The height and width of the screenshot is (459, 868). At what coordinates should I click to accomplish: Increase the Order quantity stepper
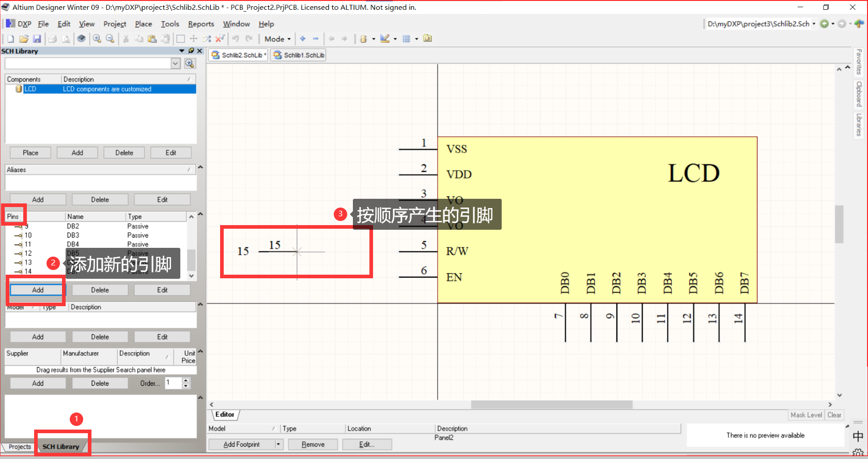tap(187, 380)
